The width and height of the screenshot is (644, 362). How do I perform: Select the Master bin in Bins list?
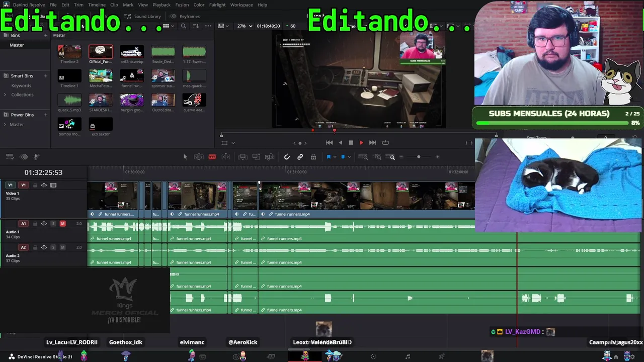[x=26, y=45]
